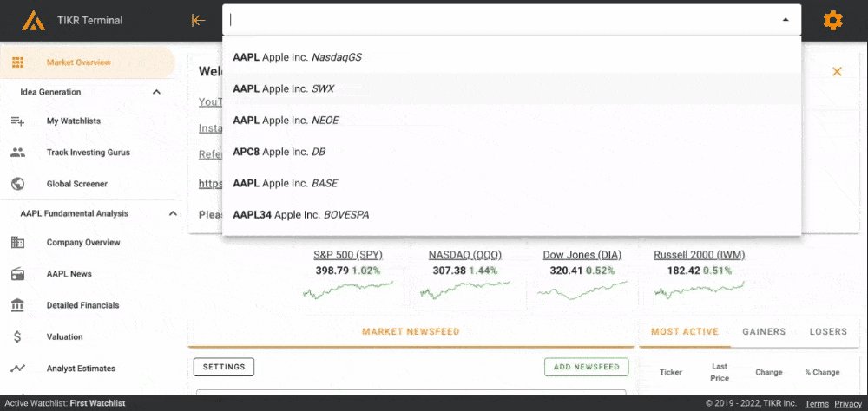The width and height of the screenshot is (868, 411).
Task: Switch to the Most Active tab
Action: [x=685, y=332]
